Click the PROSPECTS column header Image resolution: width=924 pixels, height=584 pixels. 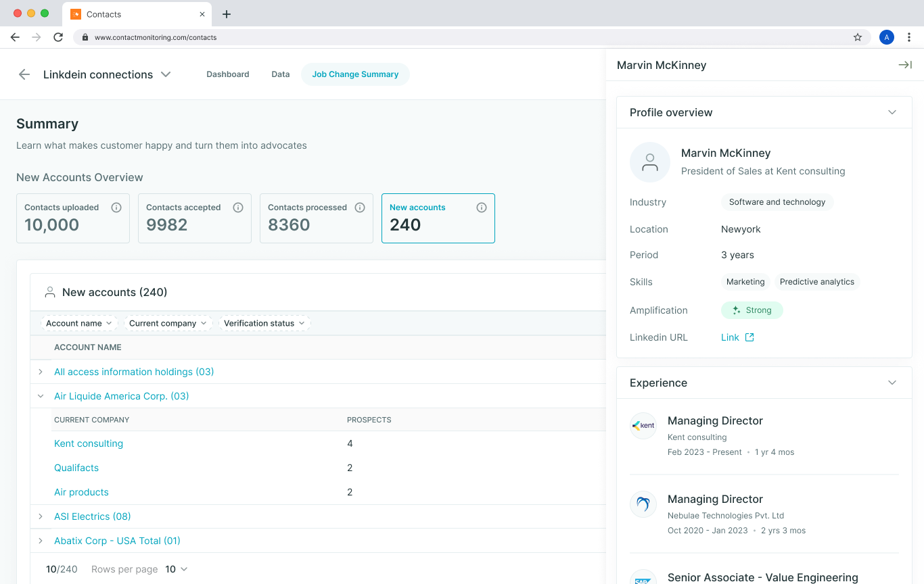[x=369, y=420]
